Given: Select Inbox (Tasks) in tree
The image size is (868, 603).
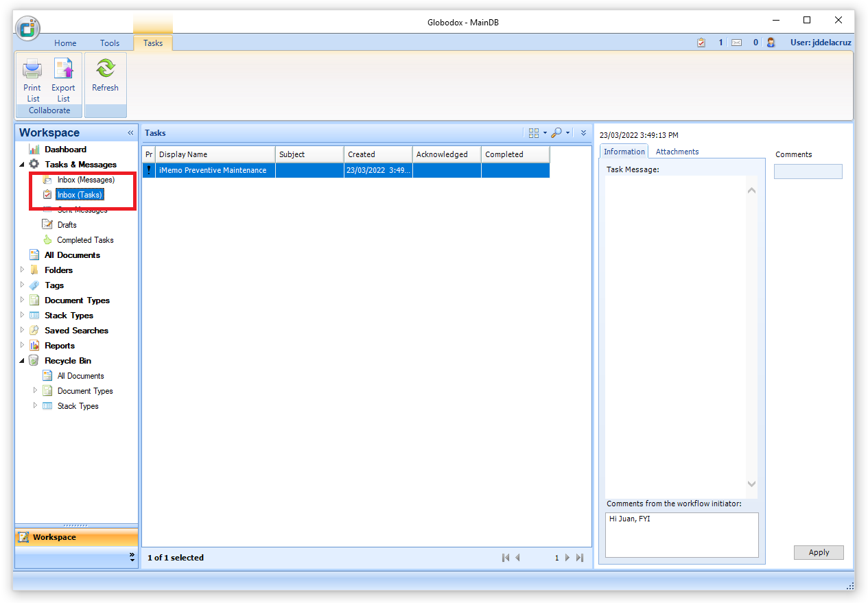Looking at the screenshot, I should (x=80, y=195).
